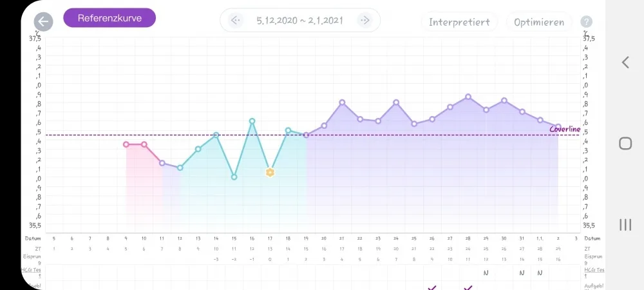This screenshot has width=644, height=290.
Task: Select the Optimieren option
Action: point(539,22)
